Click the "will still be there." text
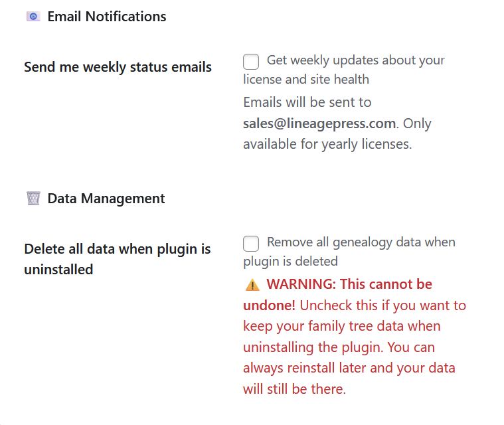 tap(294, 389)
